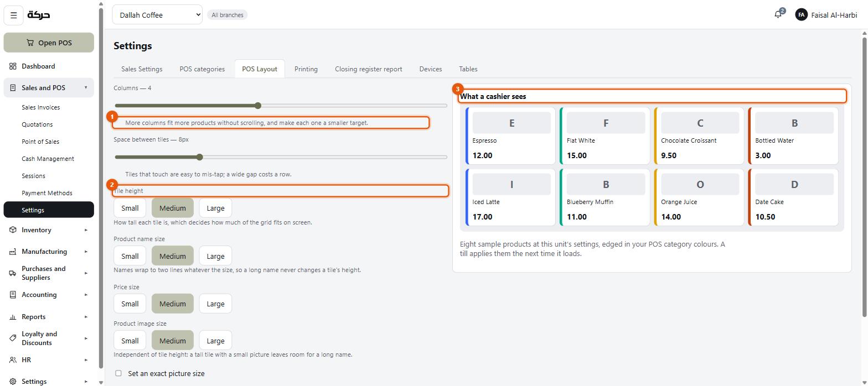Set tile height to Large

pyautogui.click(x=215, y=208)
